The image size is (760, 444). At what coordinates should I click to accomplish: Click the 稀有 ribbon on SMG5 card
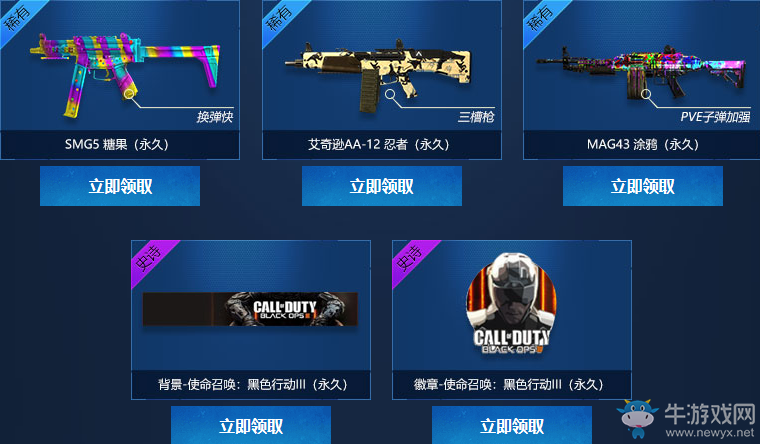17,17
